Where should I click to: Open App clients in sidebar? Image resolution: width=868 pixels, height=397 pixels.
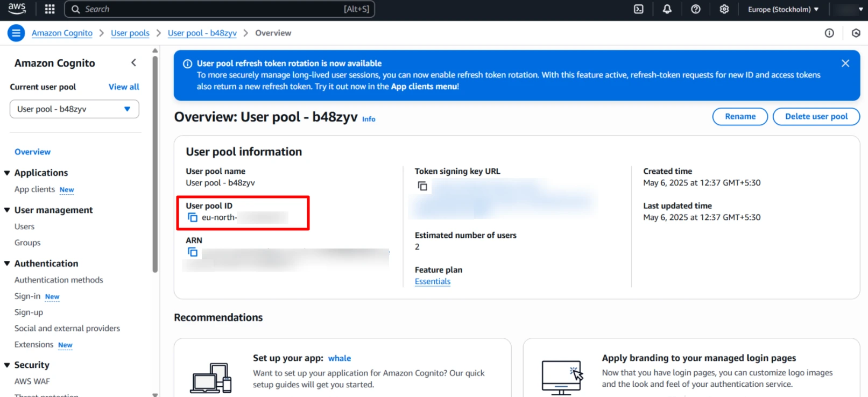point(34,189)
